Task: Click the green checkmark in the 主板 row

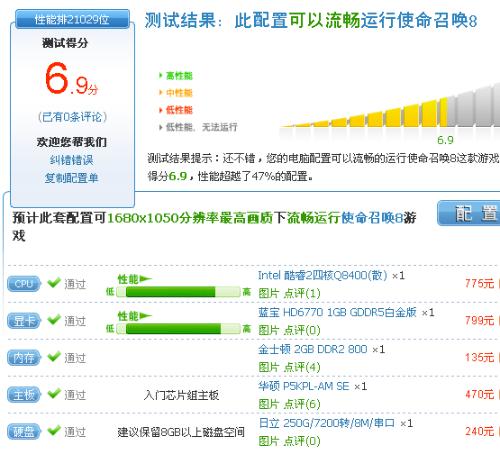Action: pos(54,394)
